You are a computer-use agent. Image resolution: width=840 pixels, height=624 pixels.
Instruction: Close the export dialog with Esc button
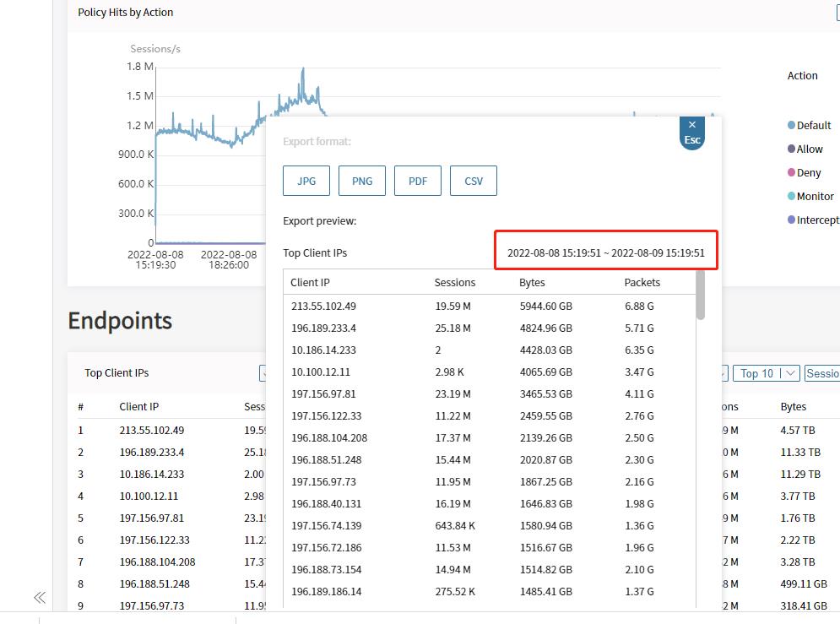[691, 133]
